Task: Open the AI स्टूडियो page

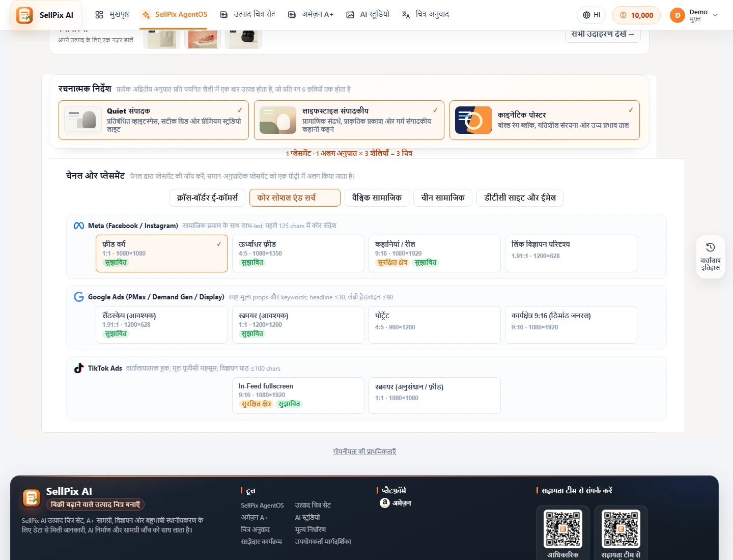Action: [x=368, y=15]
